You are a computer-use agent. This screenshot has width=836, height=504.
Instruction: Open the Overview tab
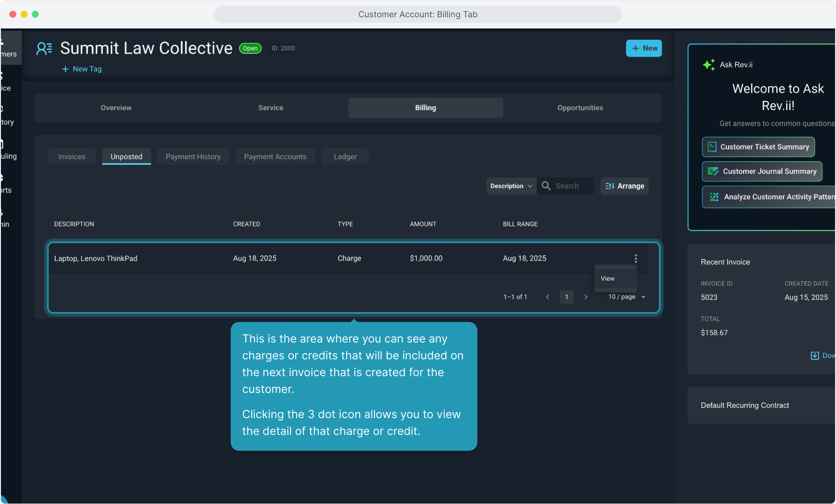pyautogui.click(x=116, y=108)
